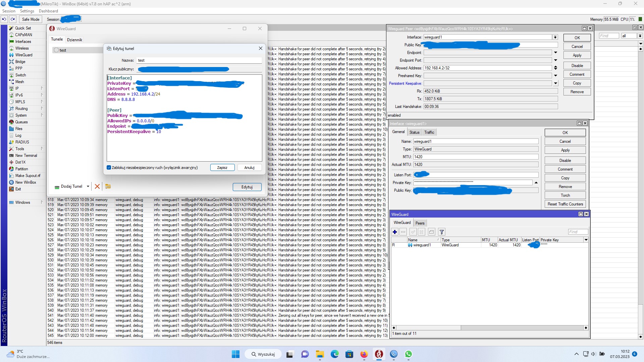The height and width of the screenshot is (362, 644).
Task: Open the Interface wireguard1 dropdown in peer window
Action: (x=555, y=37)
